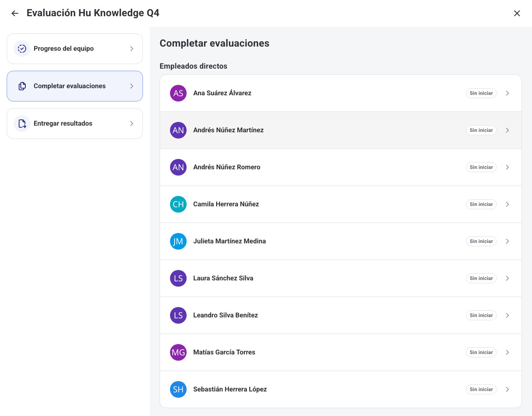Screen dimensions: 532x416
Task: Click the Sin iniciar badge for Laura Sánchez Silva
Action: tap(481, 278)
